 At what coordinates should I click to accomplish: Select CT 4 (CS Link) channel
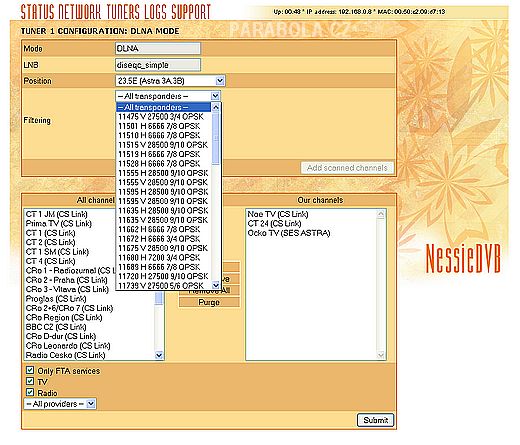(51, 261)
